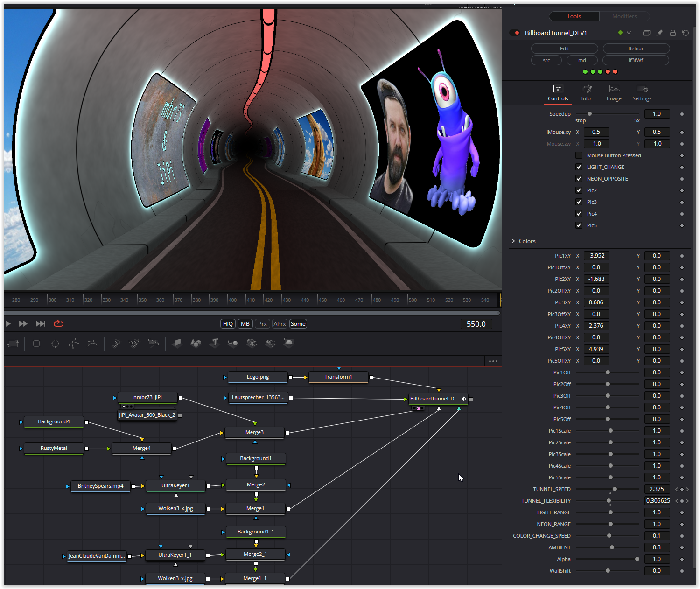Uncheck the Pic3 checkbox
This screenshot has height=589, width=700.
pos(579,202)
